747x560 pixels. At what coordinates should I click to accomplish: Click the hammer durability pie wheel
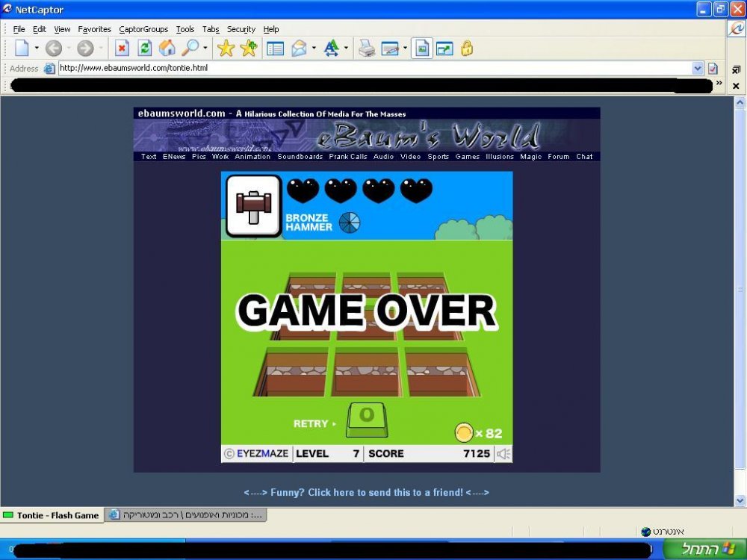point(350,223)
